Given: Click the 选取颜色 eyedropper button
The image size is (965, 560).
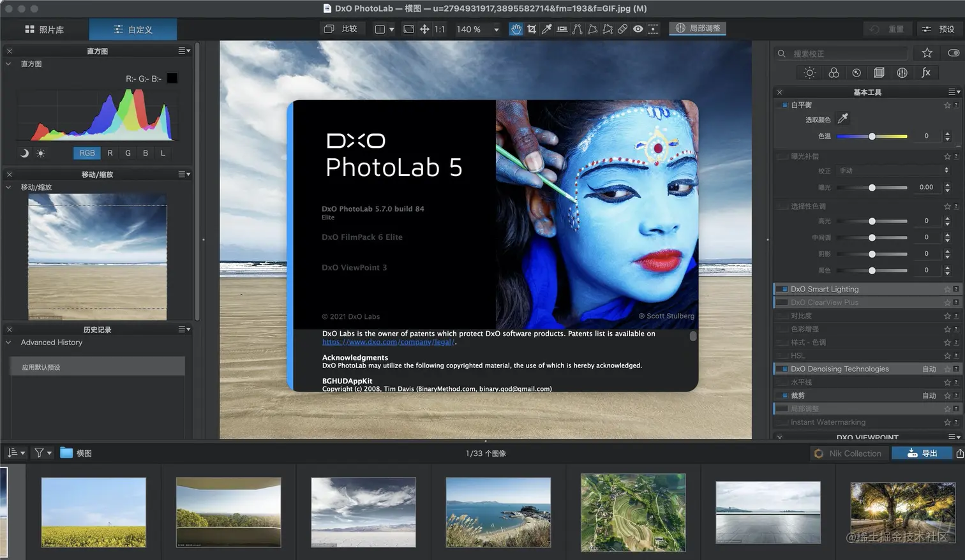Looking at the screenshot, I should click(x=842, y=118).
